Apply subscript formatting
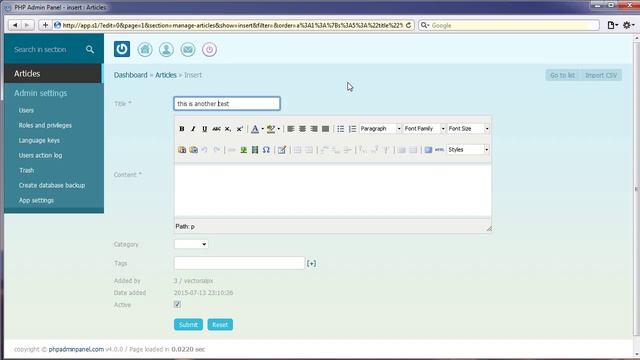Screen dimensions: 640x360 tap(228, 129)
